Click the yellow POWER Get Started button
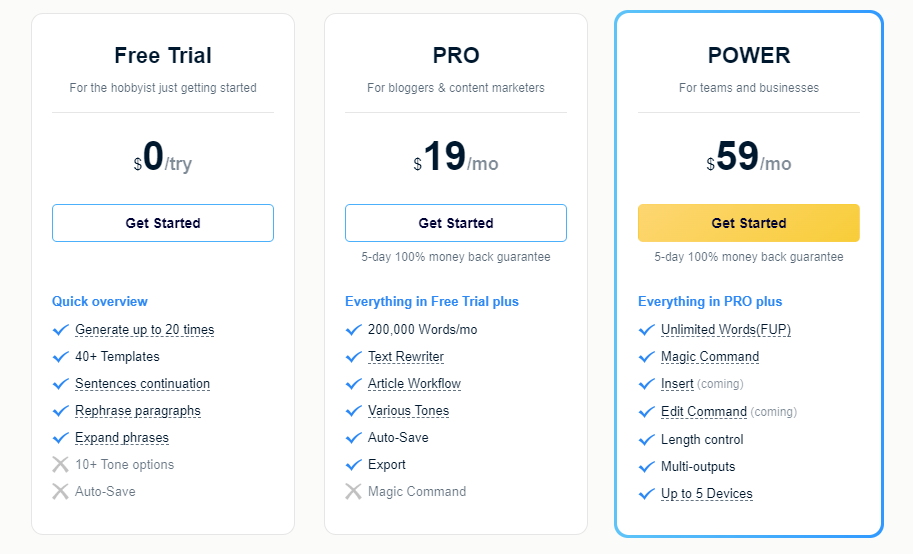This screenshot has width=913, height=554. coord(748,223)
